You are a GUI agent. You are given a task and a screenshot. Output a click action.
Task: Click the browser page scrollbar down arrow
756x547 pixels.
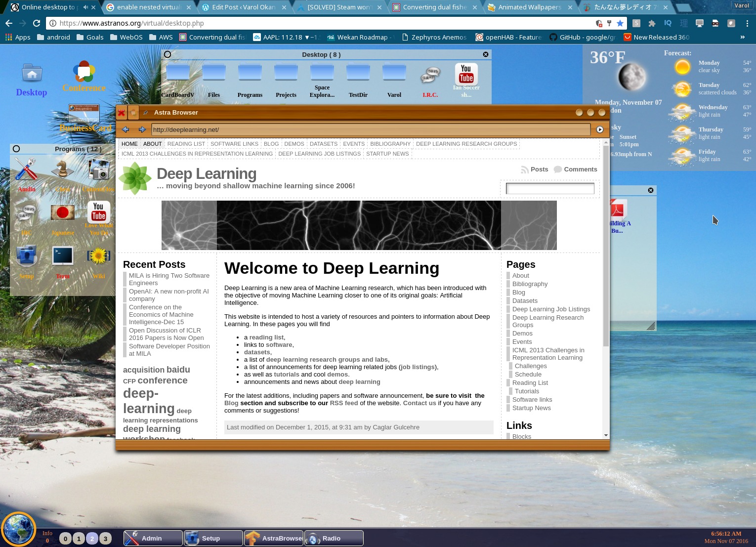tap(606, 435)
